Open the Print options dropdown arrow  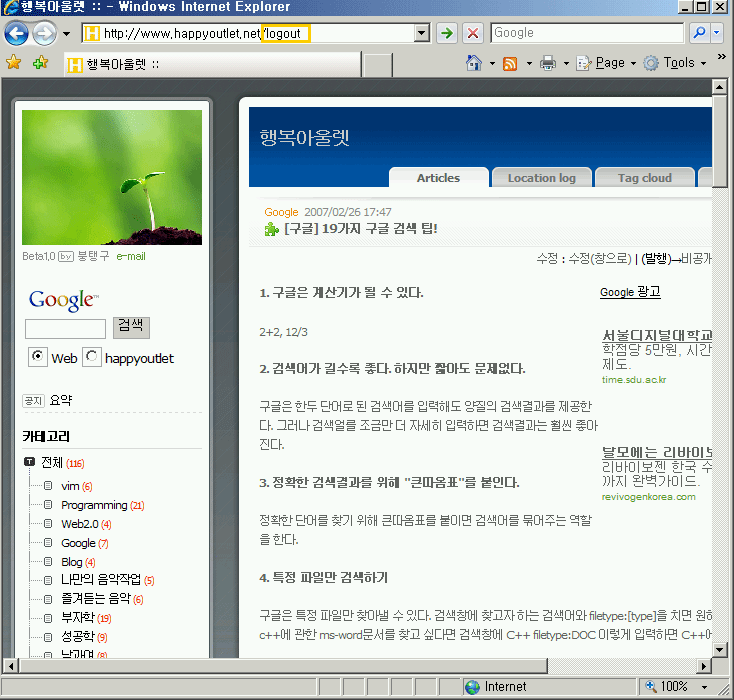click(x=566, y=63)
